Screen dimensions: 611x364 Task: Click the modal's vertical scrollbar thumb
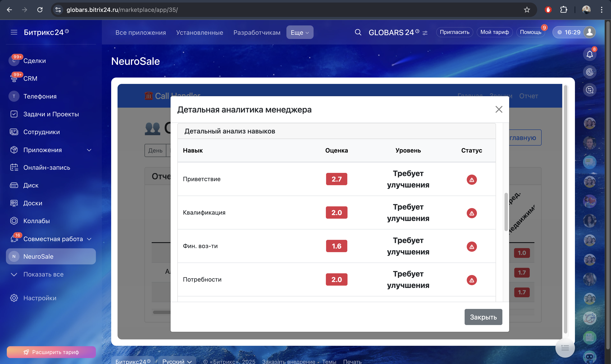pyautogui.click(x=506, y=212)
